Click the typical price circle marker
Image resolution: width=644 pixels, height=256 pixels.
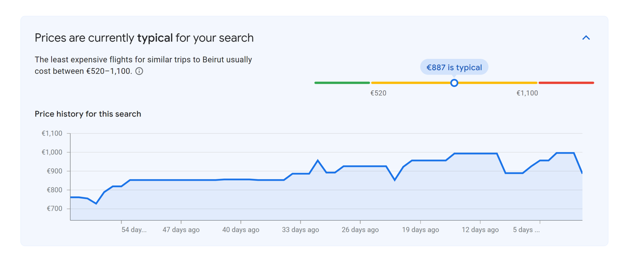tap(454, 83)
